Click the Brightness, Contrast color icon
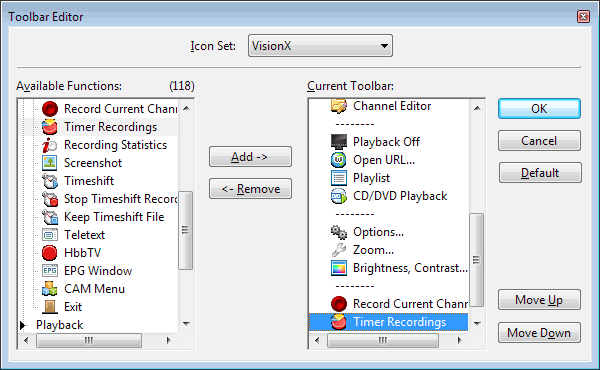 (x=339, y=267)
